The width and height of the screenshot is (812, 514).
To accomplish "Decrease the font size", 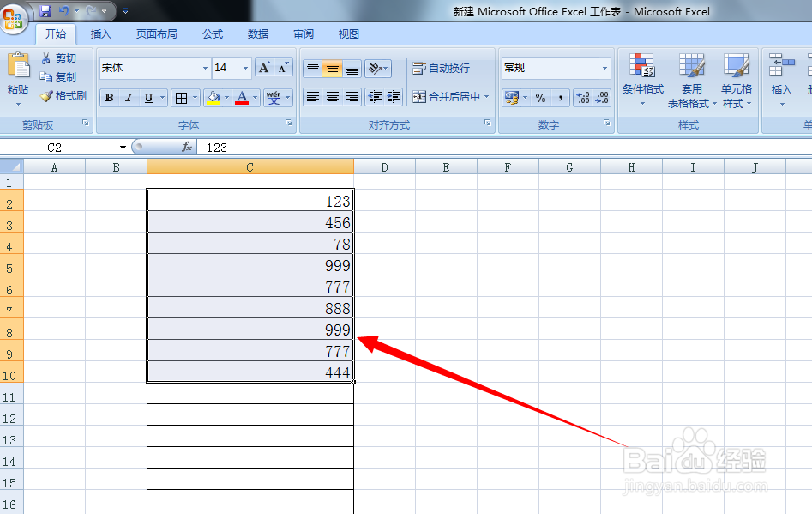I will (x=283, y=68).
